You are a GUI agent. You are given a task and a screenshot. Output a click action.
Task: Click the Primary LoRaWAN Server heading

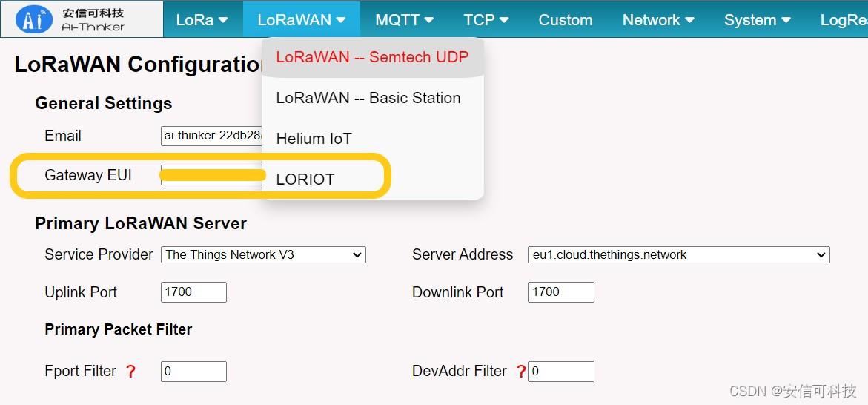141,224
